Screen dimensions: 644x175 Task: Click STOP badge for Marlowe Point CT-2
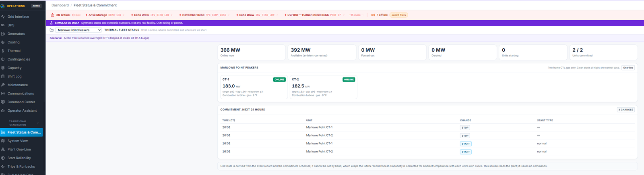[465, 136]
